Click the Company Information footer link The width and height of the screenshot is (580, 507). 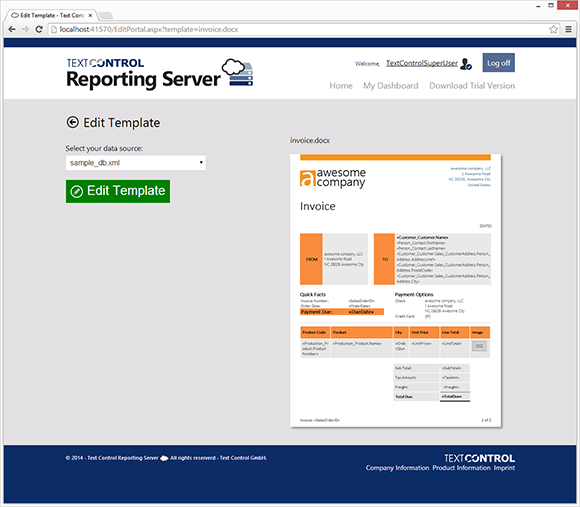click(x=397, y=468)
